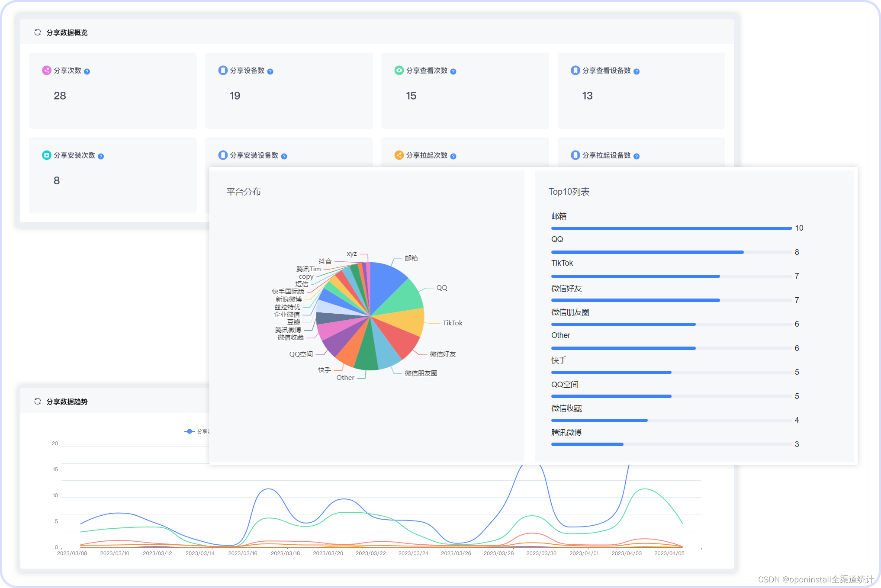
Task: Click the QQ progress bar in Top10
Action: pyautogui.click(x=647, y=252)
